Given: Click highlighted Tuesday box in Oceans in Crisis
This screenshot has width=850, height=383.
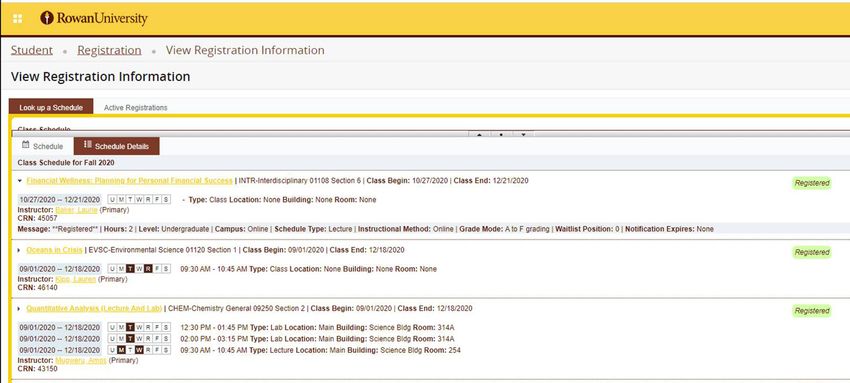Looking at the screenshot, I should pos(130,269).
